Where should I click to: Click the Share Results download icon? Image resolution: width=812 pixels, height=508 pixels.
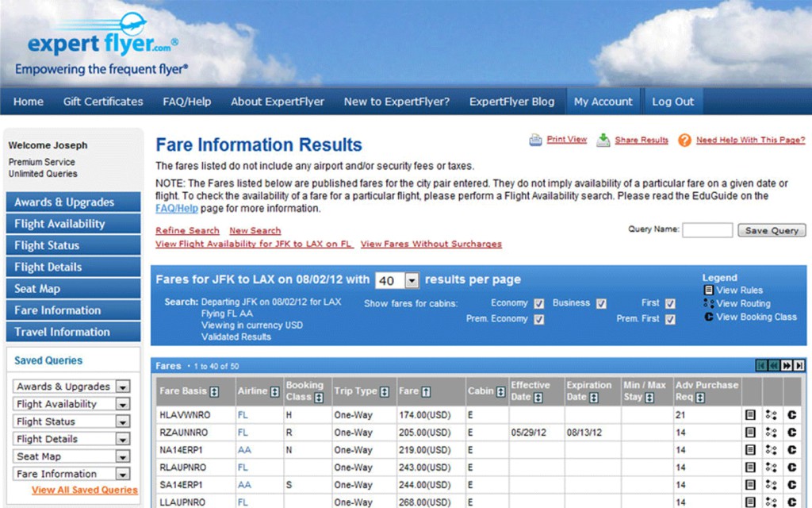[603, 140]
